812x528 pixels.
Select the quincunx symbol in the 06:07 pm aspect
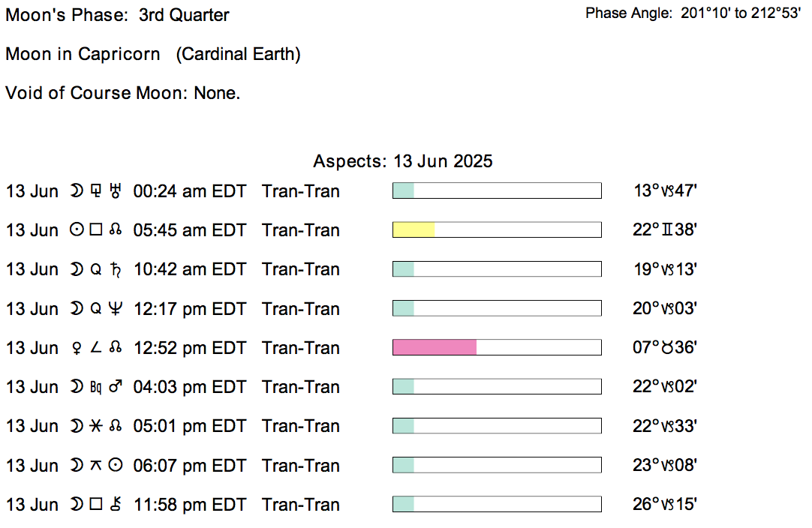tap(95, 465)
